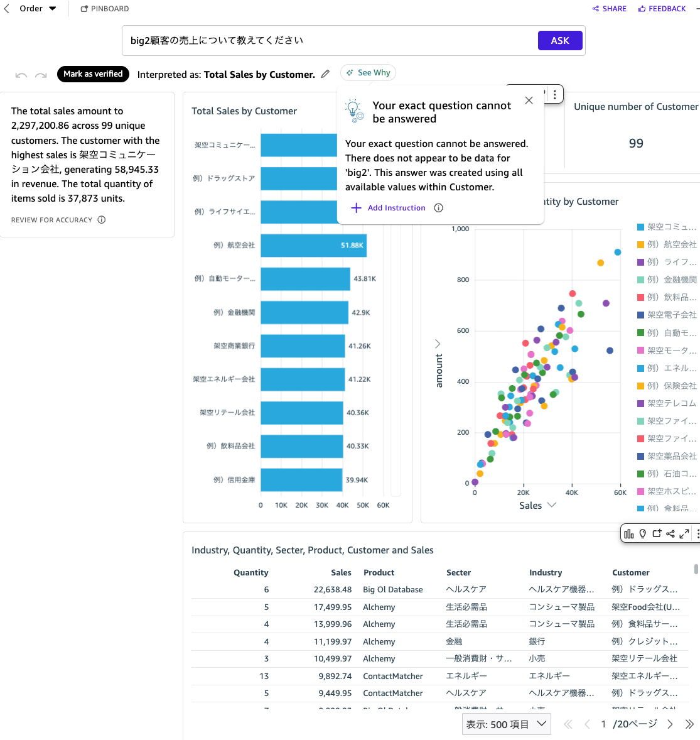
Task: Open FEEDBACK from the top bar
Action: click(661, 9)
